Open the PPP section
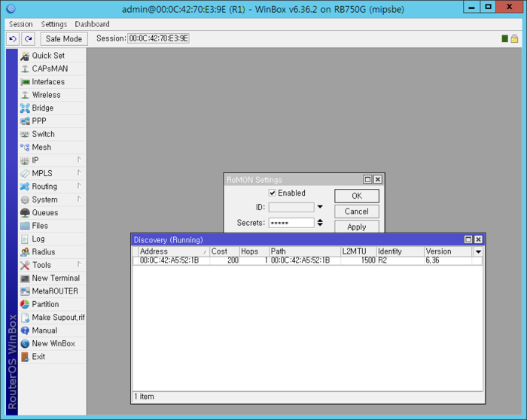Viewport: 527px width, 420px height. (52, 121)
